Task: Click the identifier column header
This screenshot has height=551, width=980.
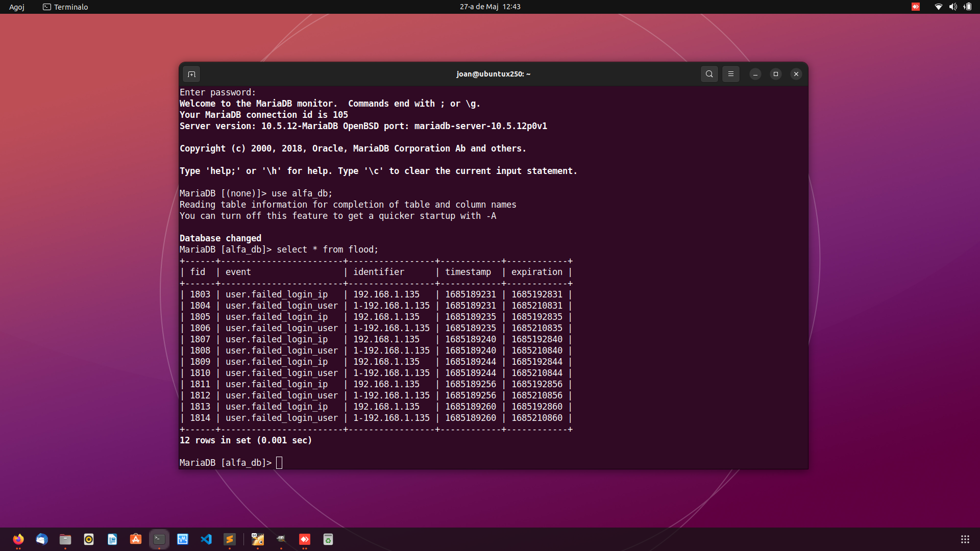Action: click(379, 272)
